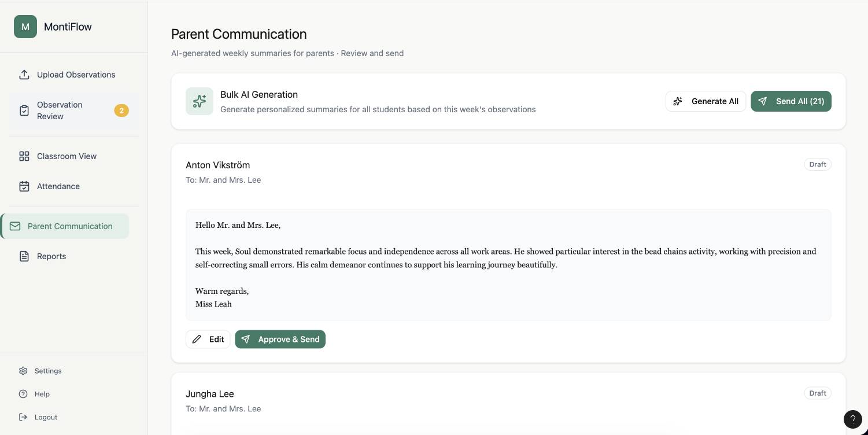
Task: Click the Parent Communication envelope icon
Action: (x=14, y=226)
